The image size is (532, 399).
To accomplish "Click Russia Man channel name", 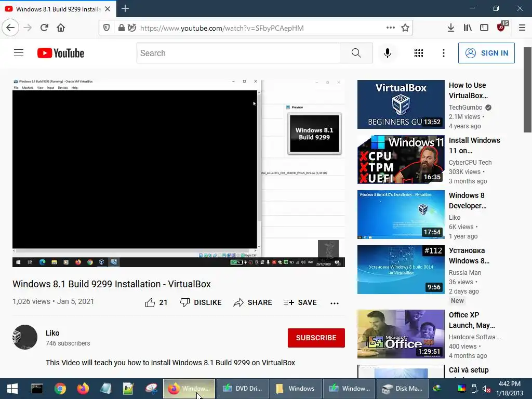I will point(465,272).
